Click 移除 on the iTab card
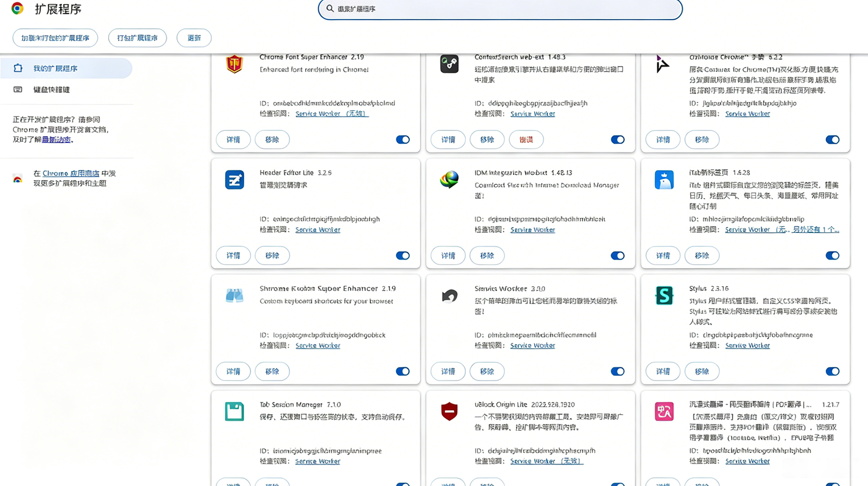Image resolution: width=868 pixels, height=486 pixels. tap(702, 255)
